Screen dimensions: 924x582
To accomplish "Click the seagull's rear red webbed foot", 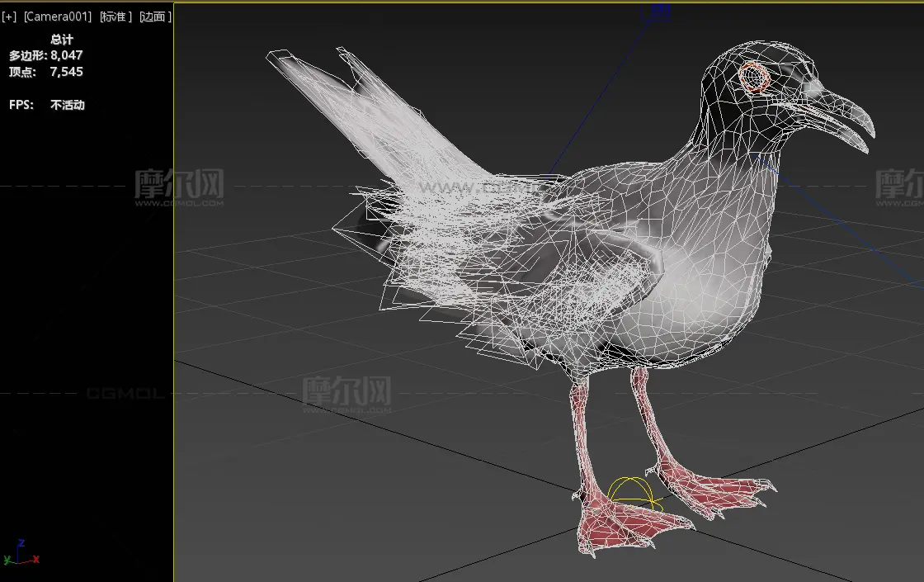I will [x=718, y=490].
